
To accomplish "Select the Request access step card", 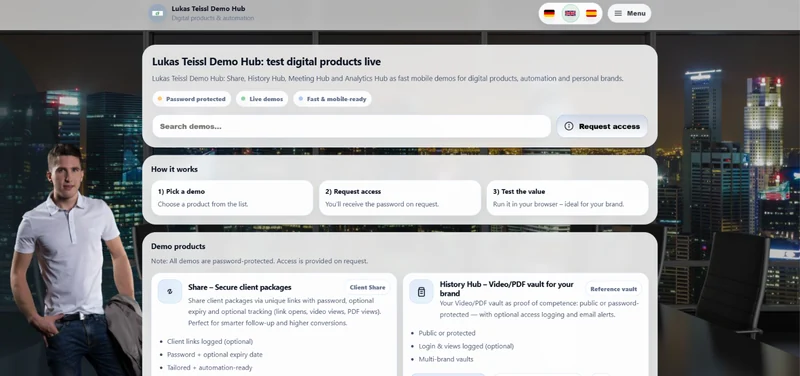I will click(x=400, y=197).
